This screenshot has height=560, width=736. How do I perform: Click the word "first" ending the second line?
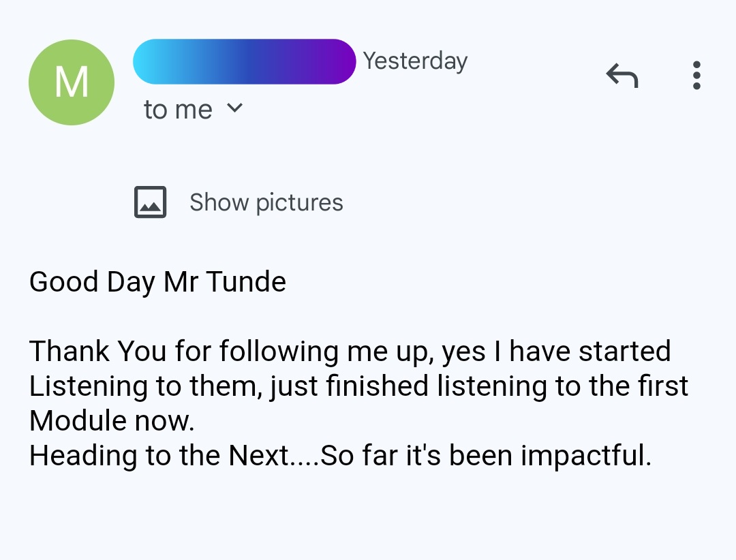[x=663, y=386]
